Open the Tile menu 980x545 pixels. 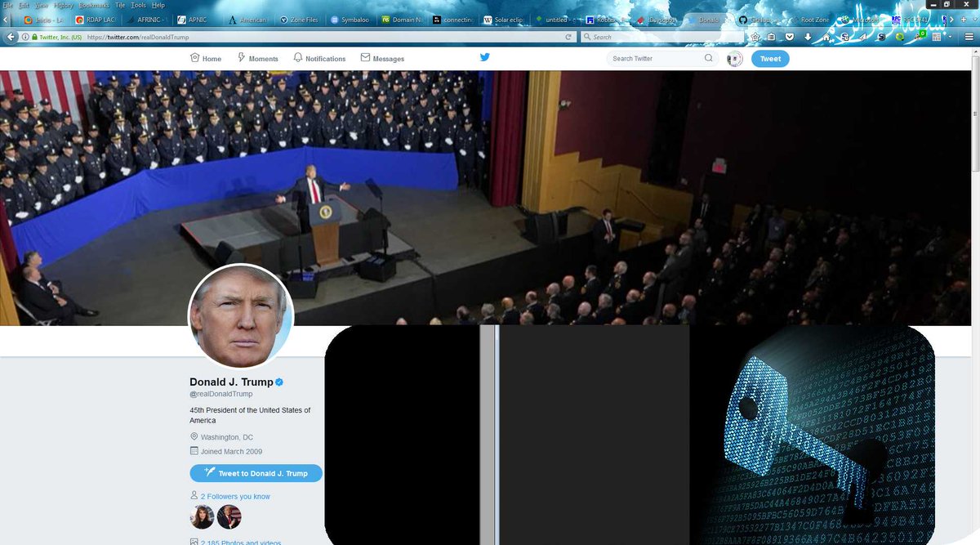pyautogui.click(x=121, y=5)
